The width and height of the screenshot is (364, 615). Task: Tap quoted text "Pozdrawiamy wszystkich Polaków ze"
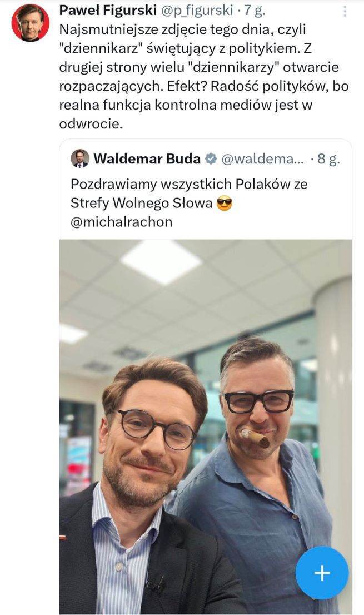(189, 185)
